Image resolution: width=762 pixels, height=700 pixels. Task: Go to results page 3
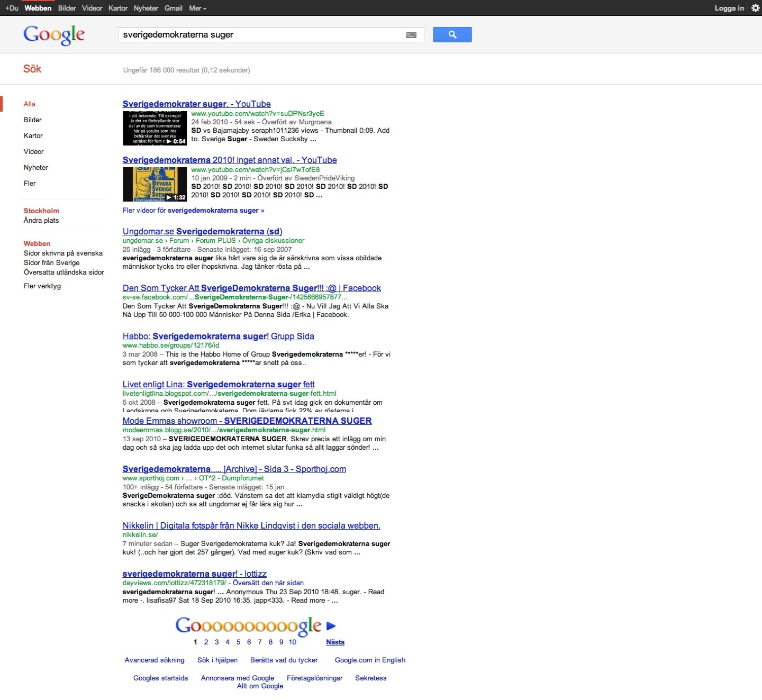(x=216, y=642)
